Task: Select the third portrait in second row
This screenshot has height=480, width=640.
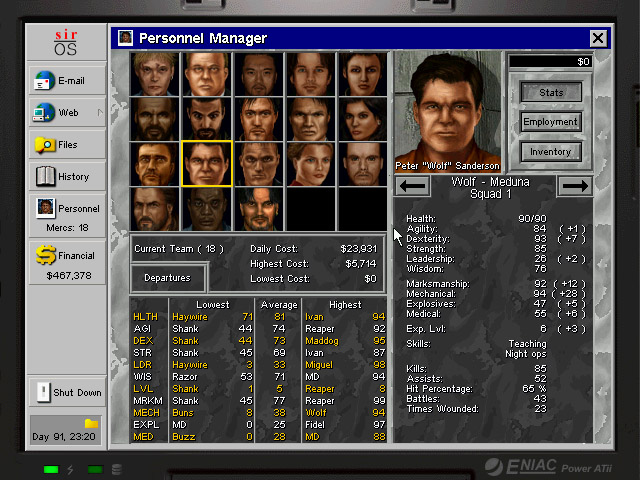Action: (x=259, y=119)
